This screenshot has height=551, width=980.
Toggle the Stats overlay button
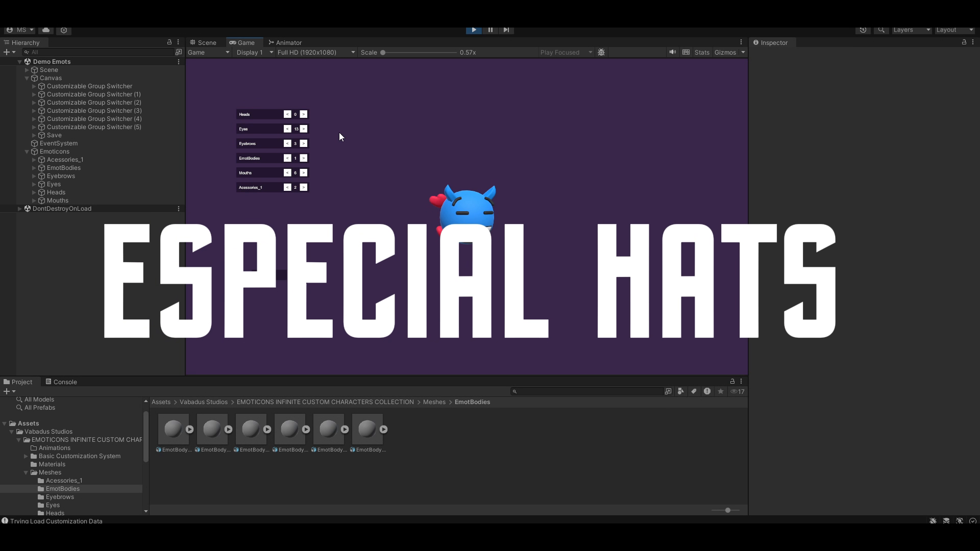click(x=702, y=53)
